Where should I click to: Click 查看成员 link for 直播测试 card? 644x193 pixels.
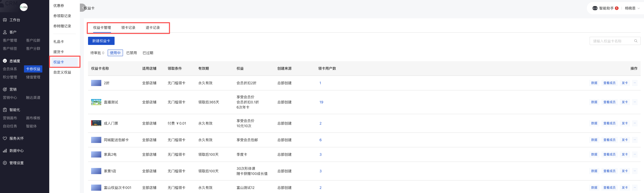[x=609, y=102]
